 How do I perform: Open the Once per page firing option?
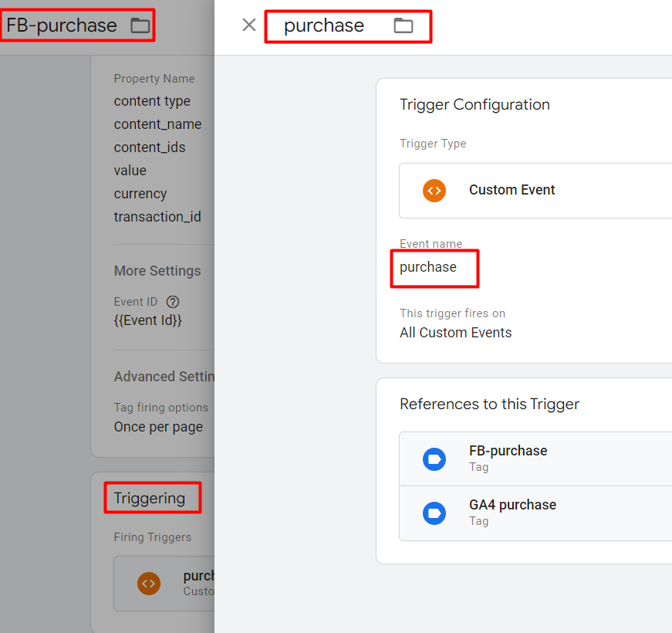[158, 427]
